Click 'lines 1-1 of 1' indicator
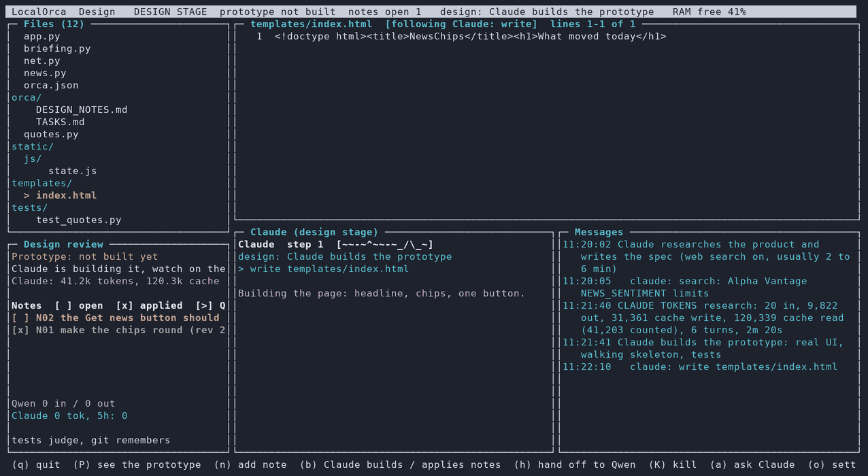Viewport: 868px width, 476px height. (593, 24)
